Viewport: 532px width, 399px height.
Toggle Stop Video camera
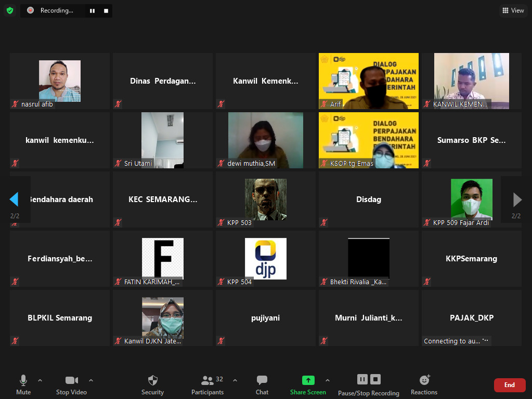point(71,384)
